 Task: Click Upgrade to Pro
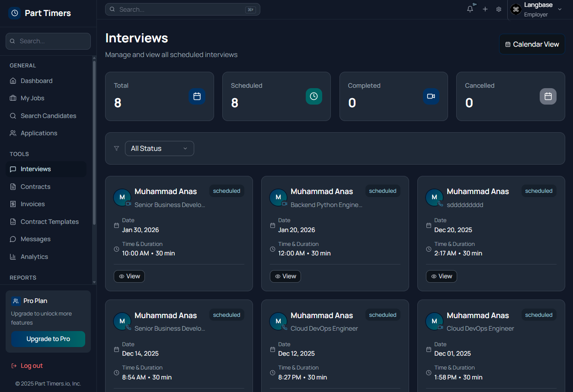(x=48, y=339)
